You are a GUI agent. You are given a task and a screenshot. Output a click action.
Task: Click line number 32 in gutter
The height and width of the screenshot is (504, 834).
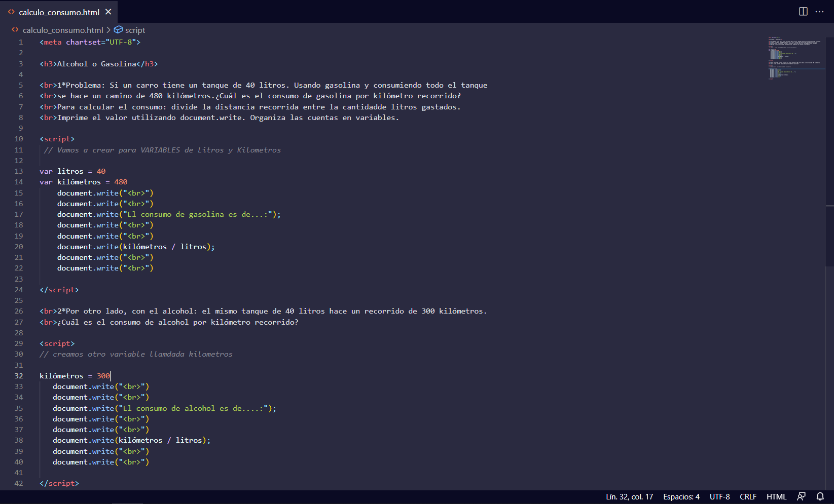(19, 376)
